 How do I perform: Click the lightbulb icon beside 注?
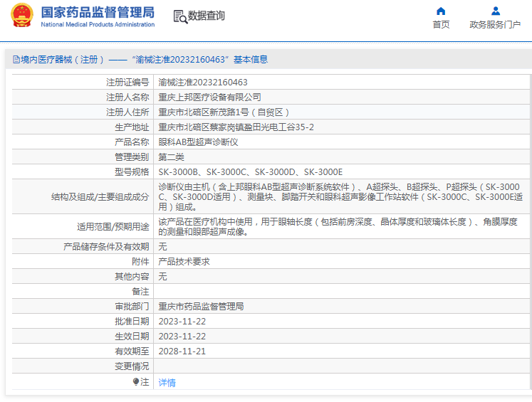[x=136, y=382]
